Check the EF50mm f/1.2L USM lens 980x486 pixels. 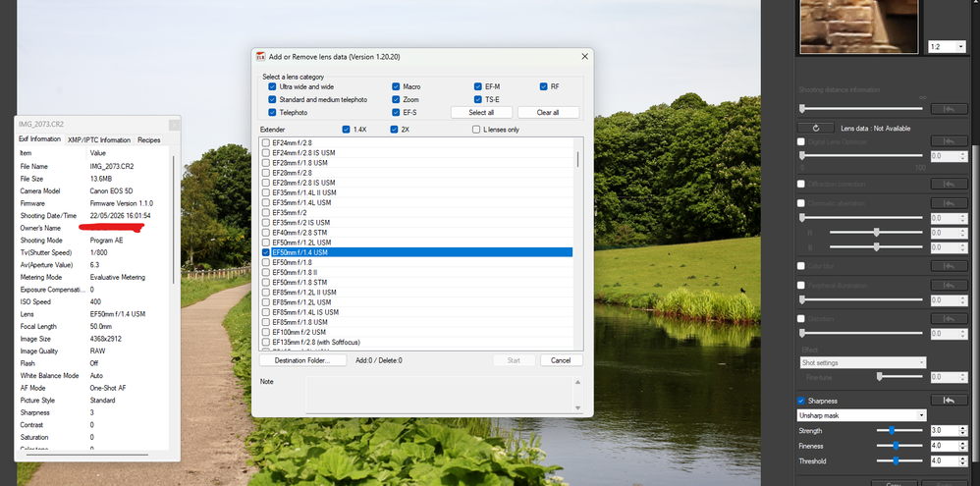(x=266, y=243)
